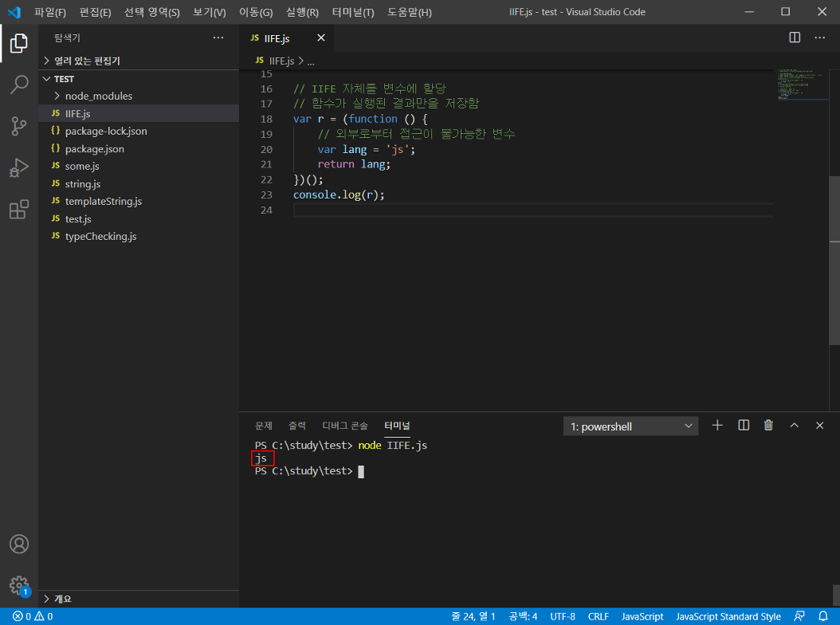
Task: Open the Run and Debug view icon
Action: (19, 167)
